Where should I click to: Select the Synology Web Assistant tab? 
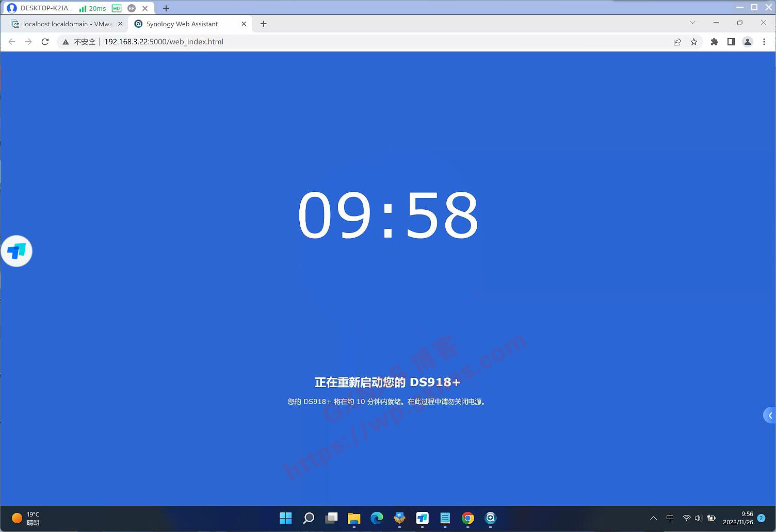click(182, 24)
